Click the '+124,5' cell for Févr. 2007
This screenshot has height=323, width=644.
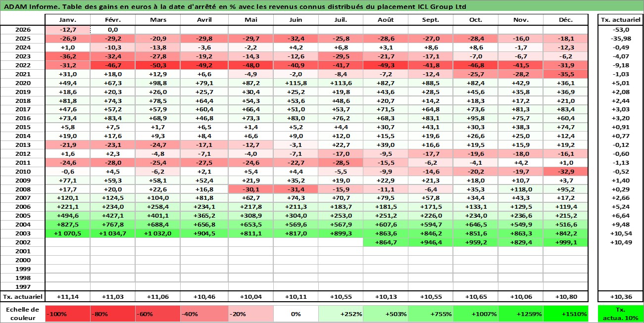pyautogui.click(x=113, y=198)
